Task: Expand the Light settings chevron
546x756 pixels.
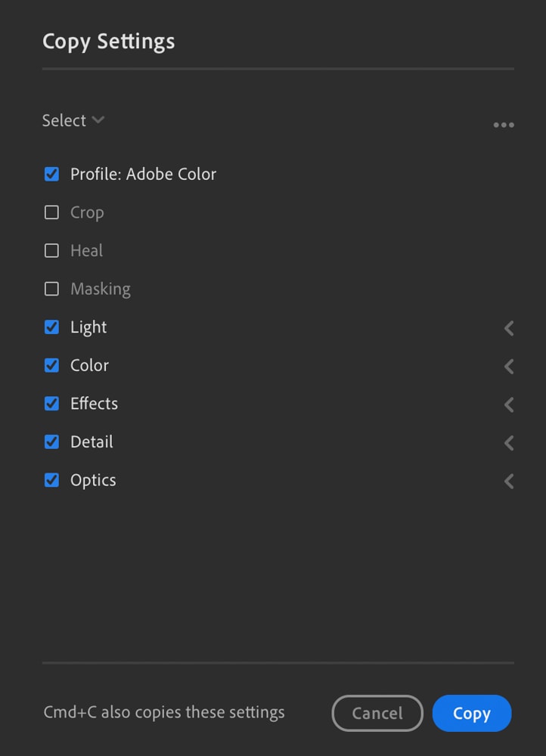Action: (x=509, y=328)
